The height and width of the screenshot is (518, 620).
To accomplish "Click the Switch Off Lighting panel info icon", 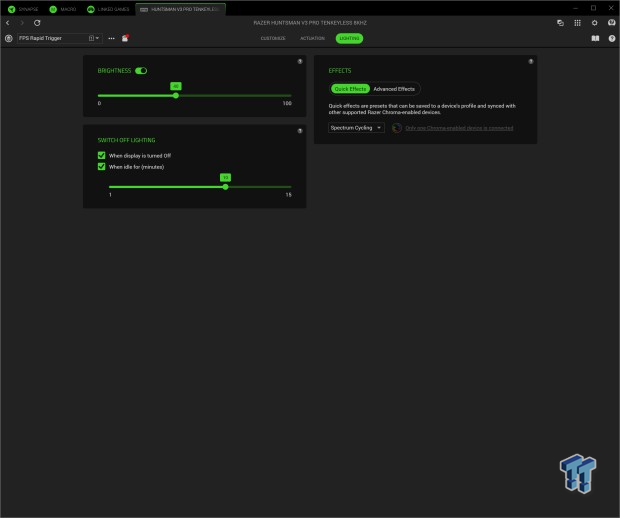I will 300,131.
